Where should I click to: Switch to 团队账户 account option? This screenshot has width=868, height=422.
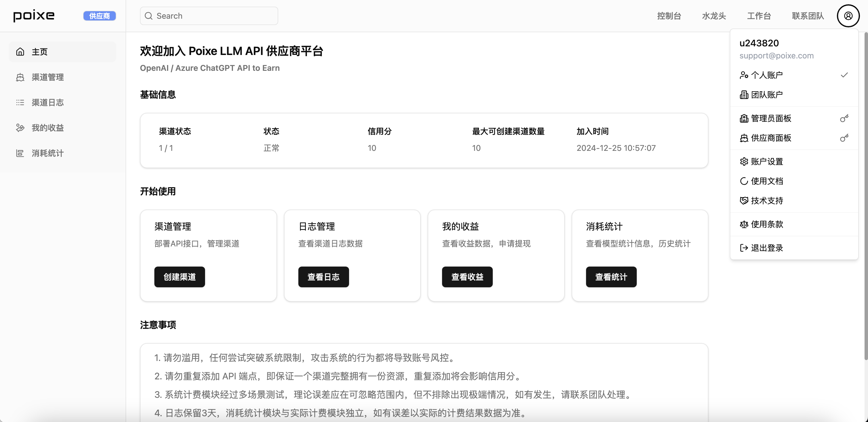767,95
